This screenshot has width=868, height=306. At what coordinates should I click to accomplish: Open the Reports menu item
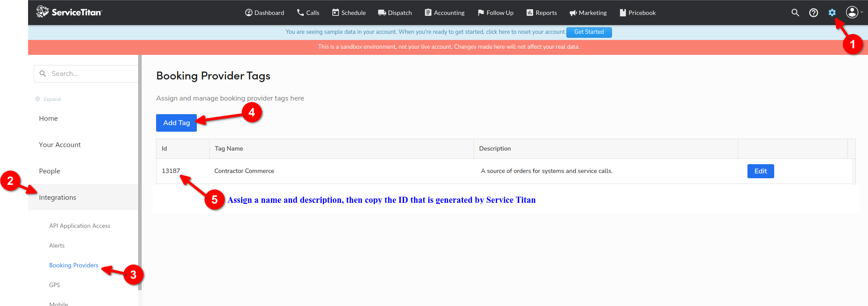click(x=541, y=13)
